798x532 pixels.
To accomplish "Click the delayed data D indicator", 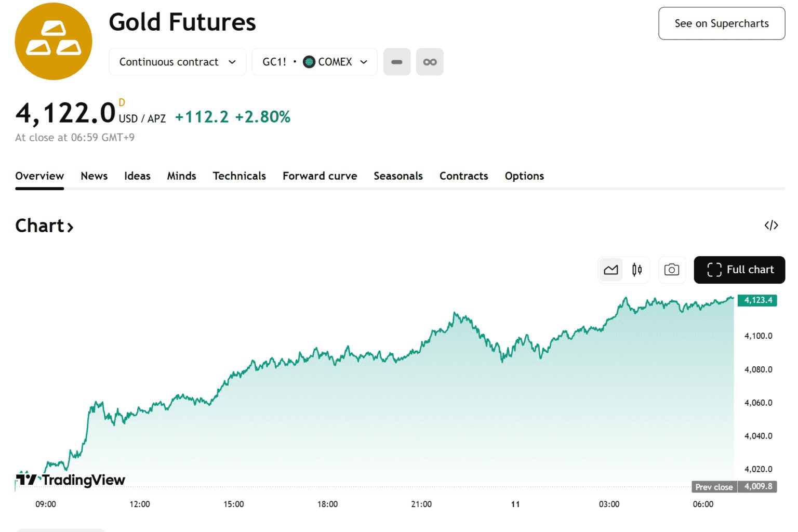I will pyautogui.click(x=122, y=102).
